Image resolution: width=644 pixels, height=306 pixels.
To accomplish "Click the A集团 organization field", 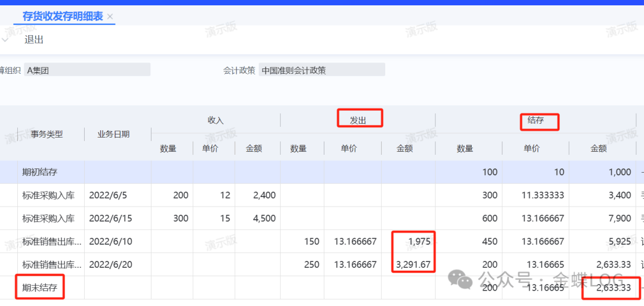I will (87, 70).
